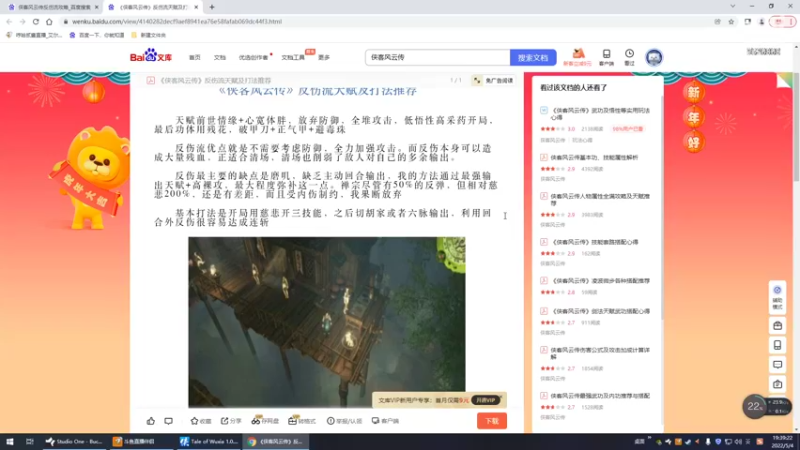Switch to Studio One taskbar app
This screenshot has width=800, height=450.
pyautogui.click(x=74, y=442)
